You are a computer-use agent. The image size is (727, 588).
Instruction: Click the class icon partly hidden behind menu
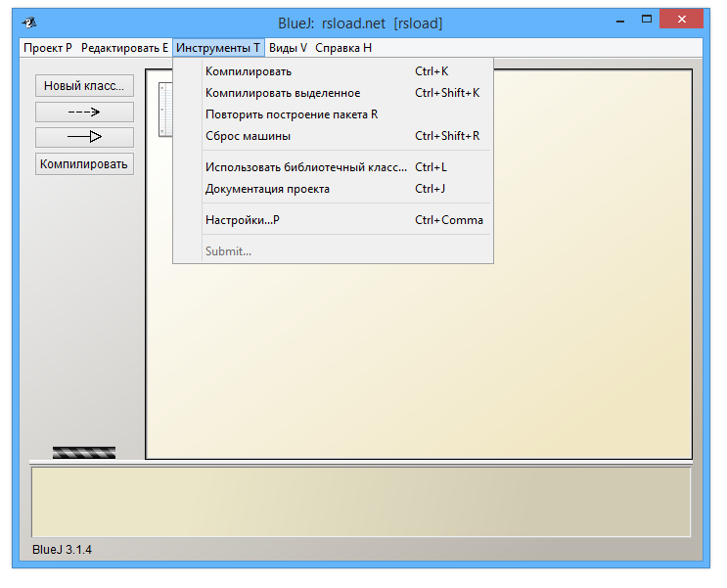(x=165, y=110)
